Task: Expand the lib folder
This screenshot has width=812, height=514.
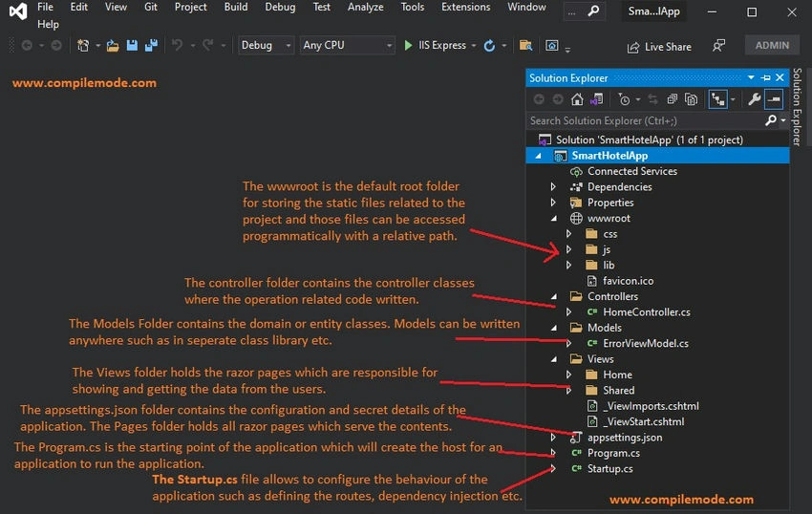Action: (568, 265)
